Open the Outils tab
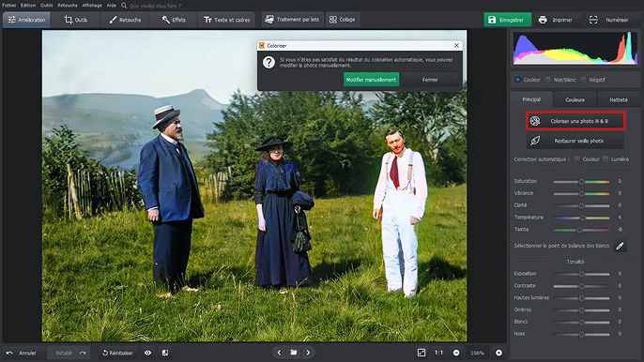This screenshot has height=362, width=644. tap(76, 20)
